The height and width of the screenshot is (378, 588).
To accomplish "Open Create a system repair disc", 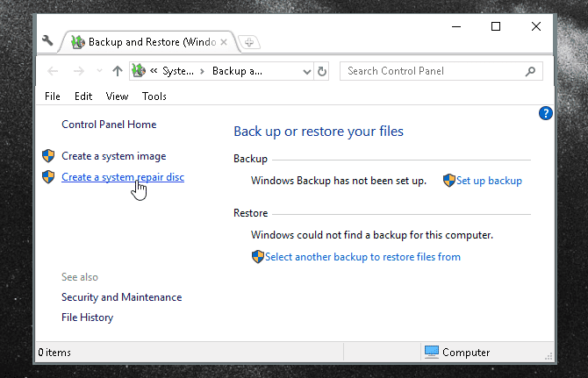I will (123, 177).
